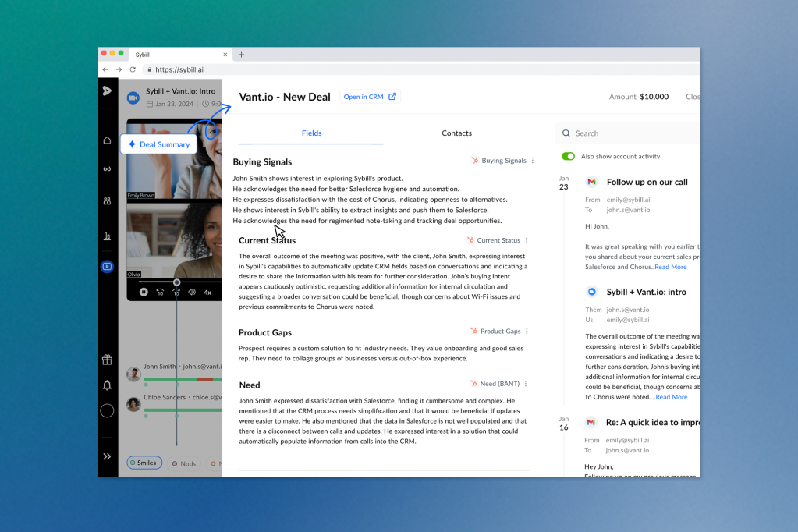The height and width of the screenshot is (532, 798).
Task: Click the volume speaker icon
Action: click(x=192, y=292)
